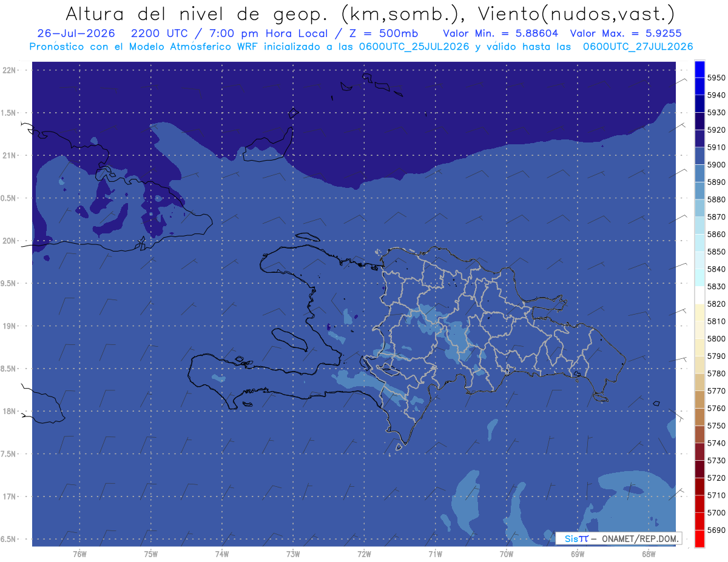Click the '5690' color bar label
Viewport: 728px width, 562px height.
pos(716,530)
